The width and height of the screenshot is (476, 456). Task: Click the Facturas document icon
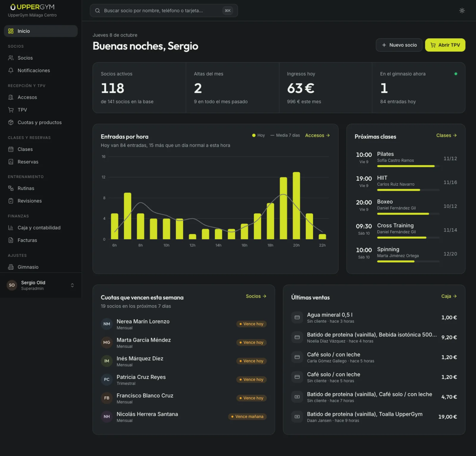11,240
